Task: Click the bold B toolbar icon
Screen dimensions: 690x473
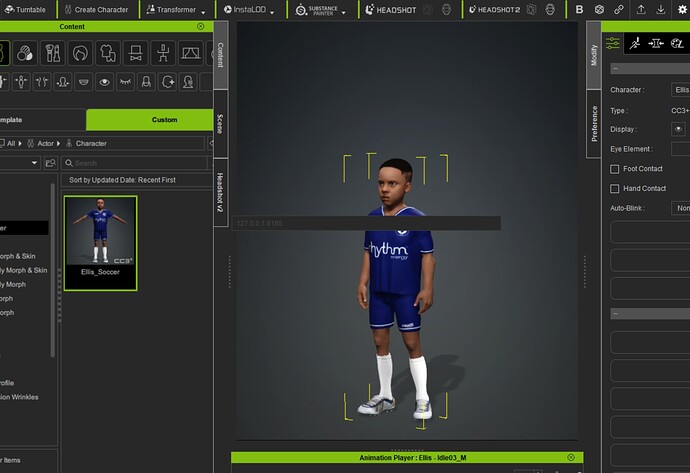Action: [x=580, y=9]
